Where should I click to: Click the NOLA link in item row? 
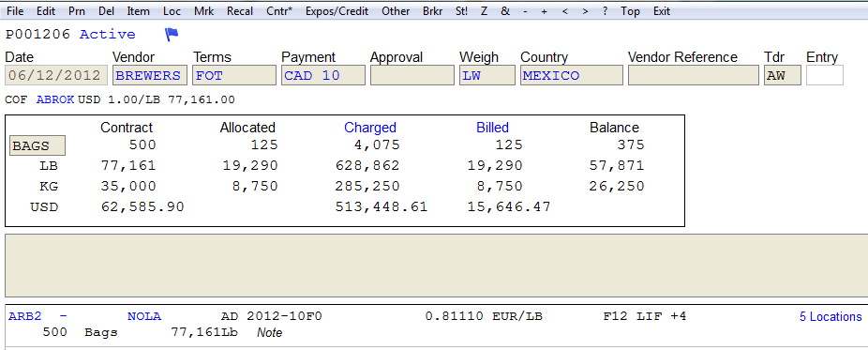coord(144,317)
